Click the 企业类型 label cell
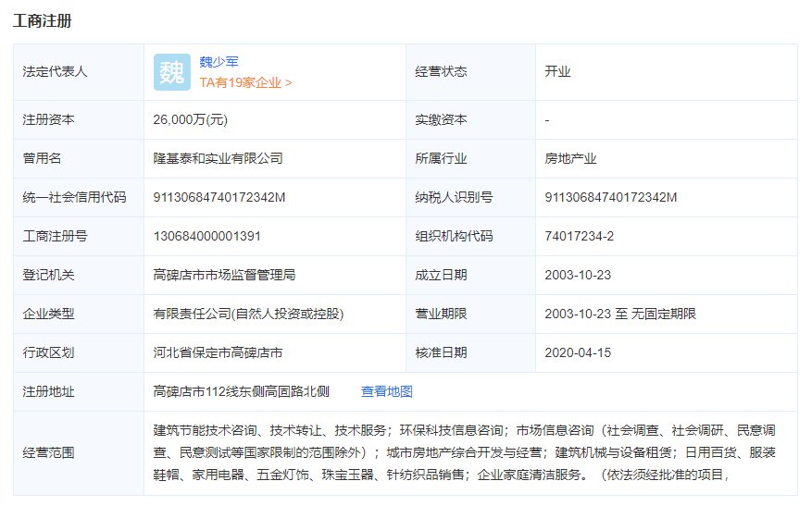The image size is (812, 506). coord(79,314)
